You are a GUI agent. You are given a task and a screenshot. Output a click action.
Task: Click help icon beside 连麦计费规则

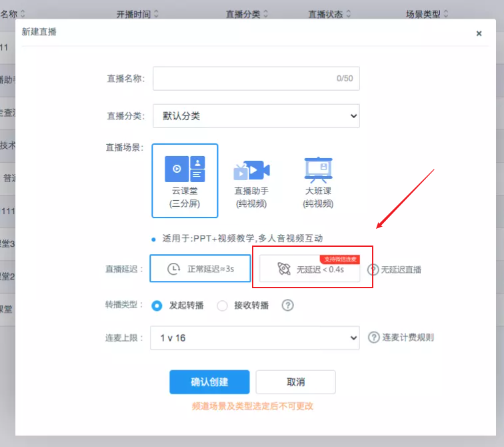coord(374,338)
